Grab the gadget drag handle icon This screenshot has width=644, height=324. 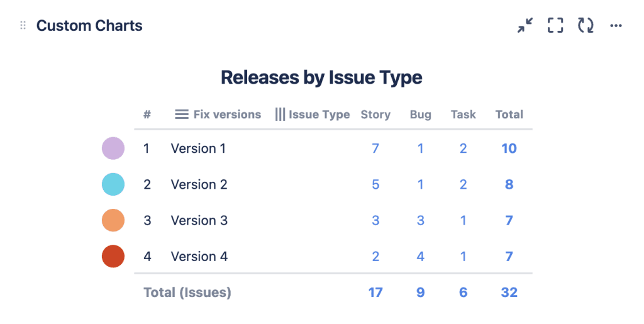(x=23, y=26)
